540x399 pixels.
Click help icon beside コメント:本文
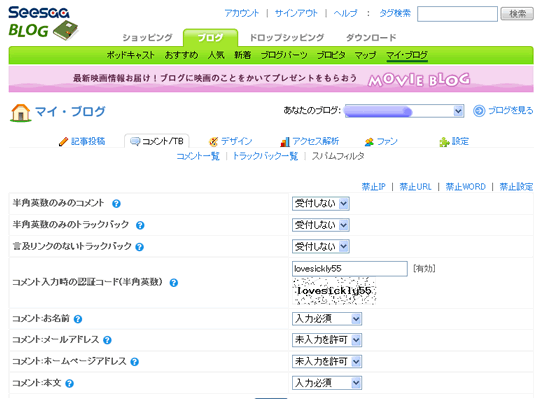[x=70, y=384]
